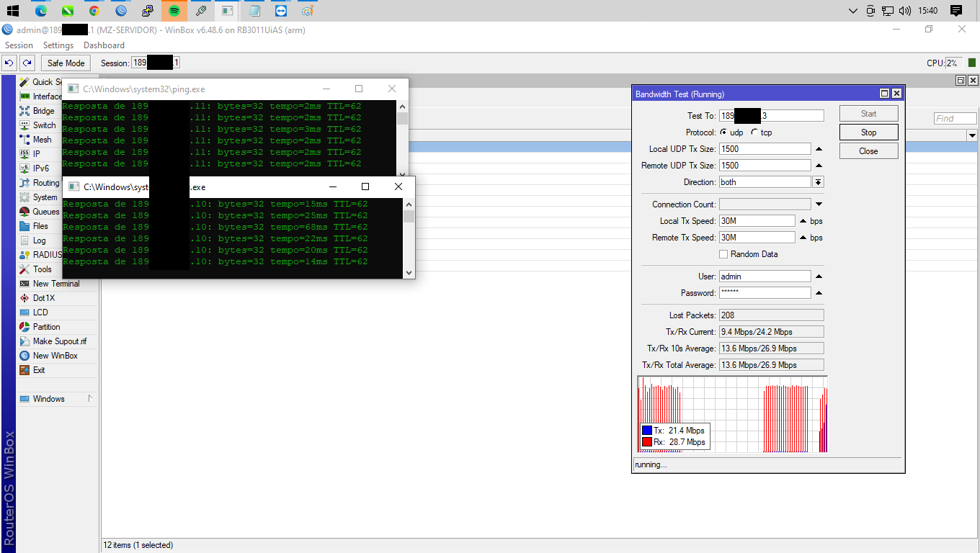Expand the Connection Count field arrow

click(819, 204)
